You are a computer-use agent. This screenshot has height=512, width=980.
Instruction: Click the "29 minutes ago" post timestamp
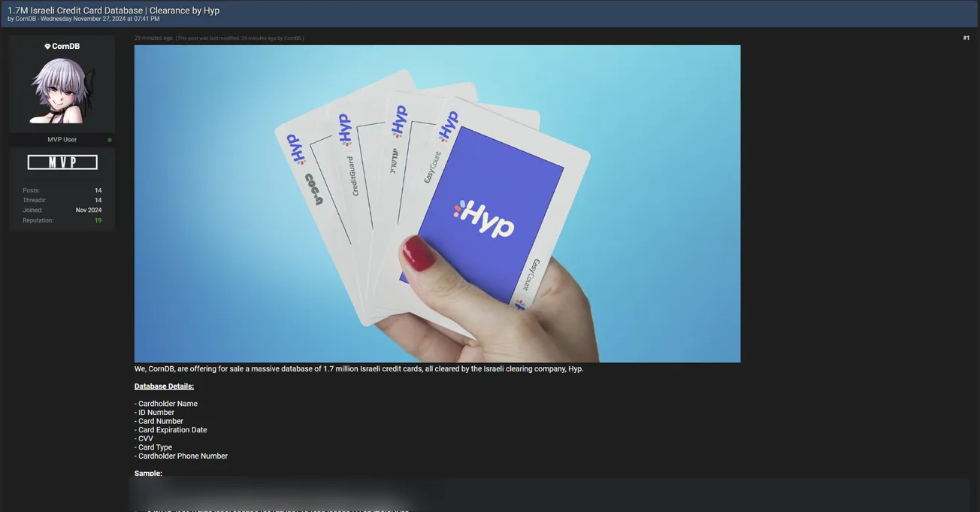[153, 38]
